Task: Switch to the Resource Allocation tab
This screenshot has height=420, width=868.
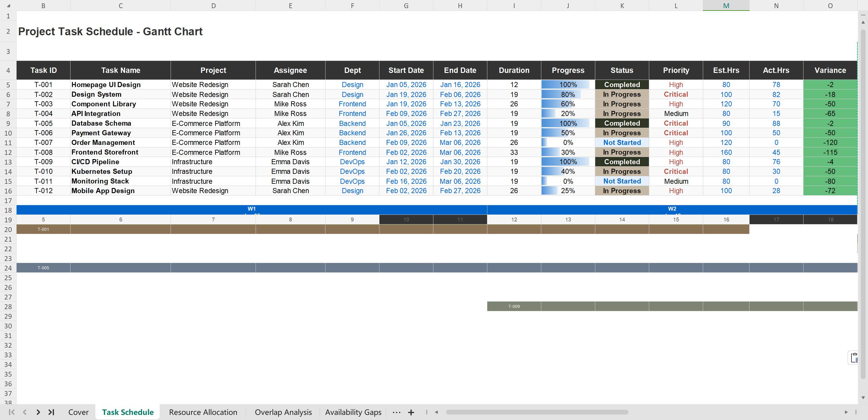Action: click(x=203, y=412)
